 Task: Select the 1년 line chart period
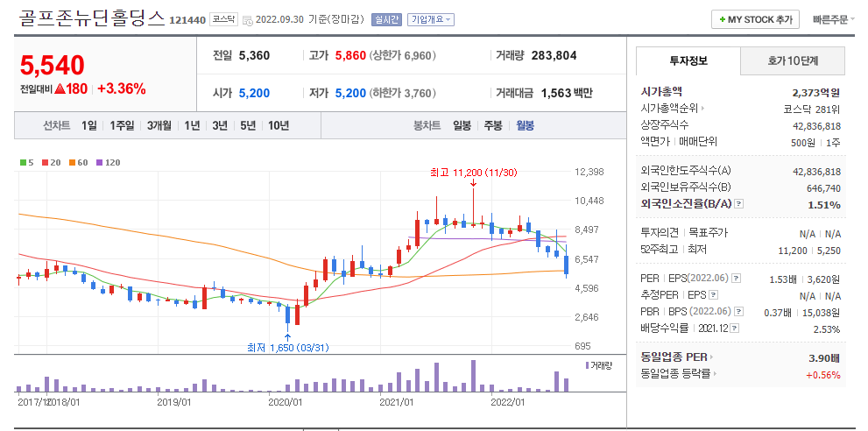click(192, 126)
